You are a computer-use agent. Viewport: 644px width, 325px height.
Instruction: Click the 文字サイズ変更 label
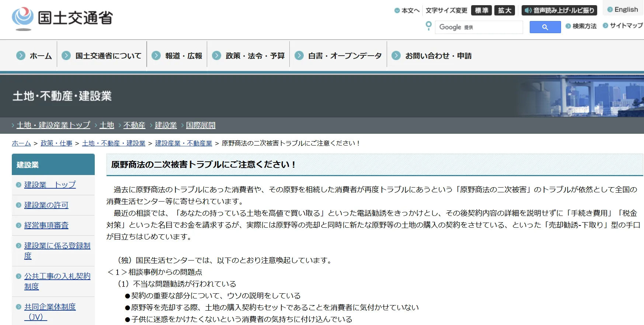pyautogui.click(x=446, y=10)
